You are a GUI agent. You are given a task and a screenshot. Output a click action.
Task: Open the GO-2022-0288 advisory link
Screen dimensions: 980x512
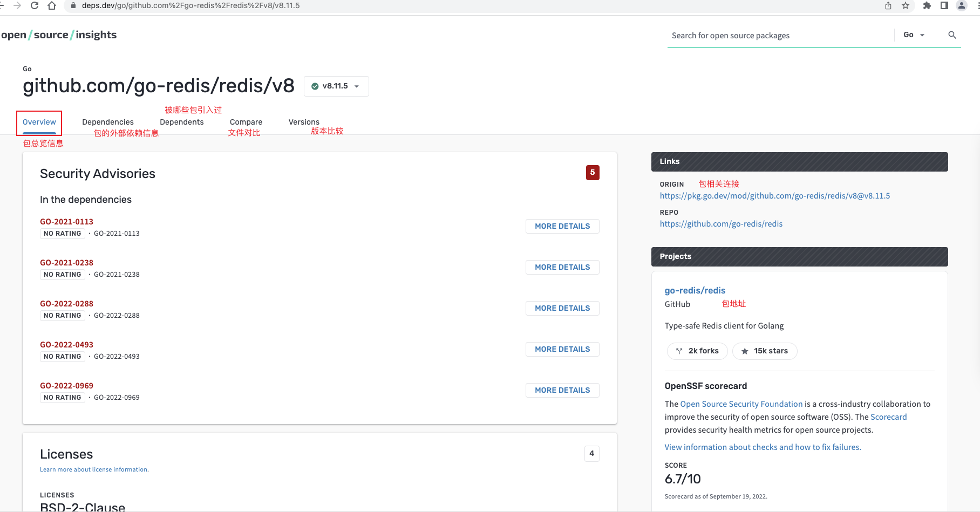66,304
